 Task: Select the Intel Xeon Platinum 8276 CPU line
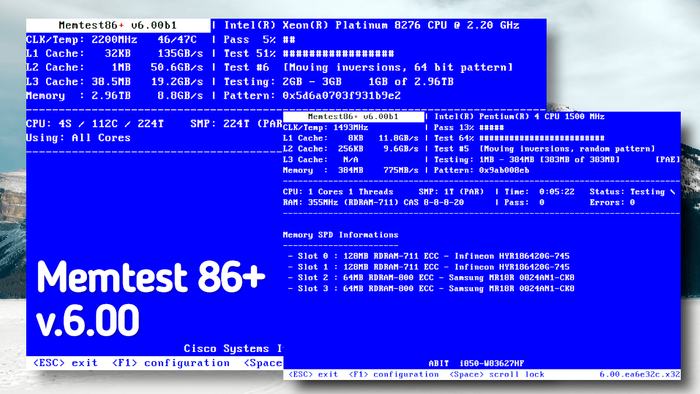[372, 25]
